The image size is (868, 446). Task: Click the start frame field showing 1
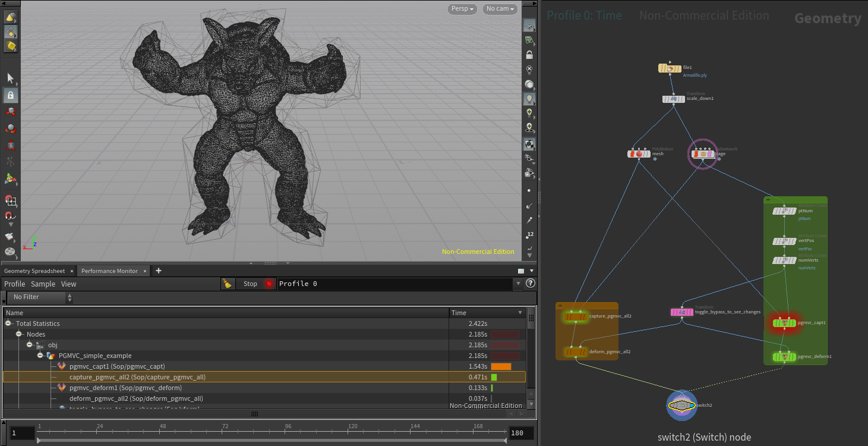(x=22, y=433)
